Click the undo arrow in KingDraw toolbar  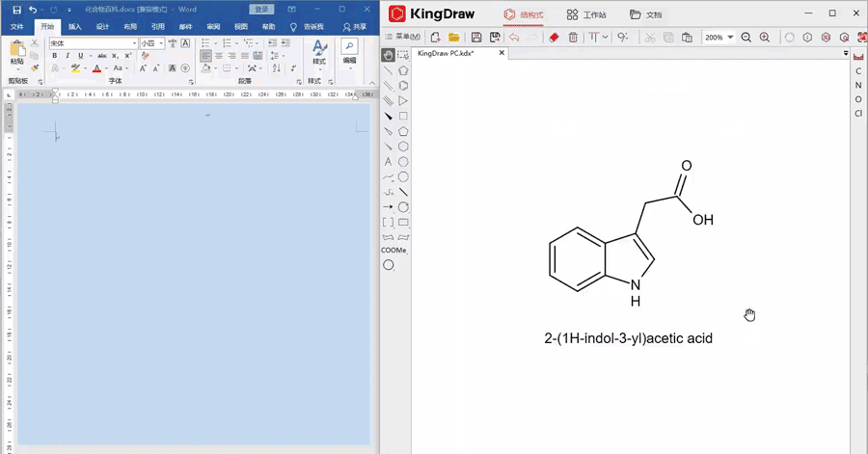click(x=514, y=37)
